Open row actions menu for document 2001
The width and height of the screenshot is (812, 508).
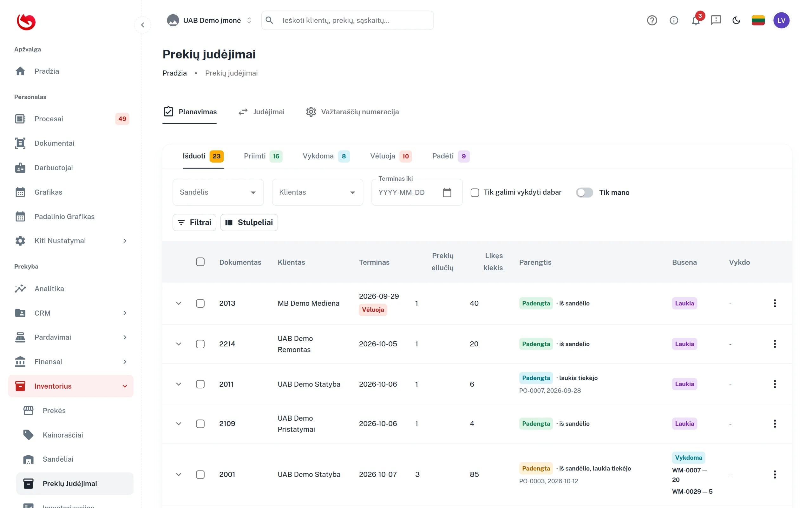pyautogui.click(x=775, y=474)
